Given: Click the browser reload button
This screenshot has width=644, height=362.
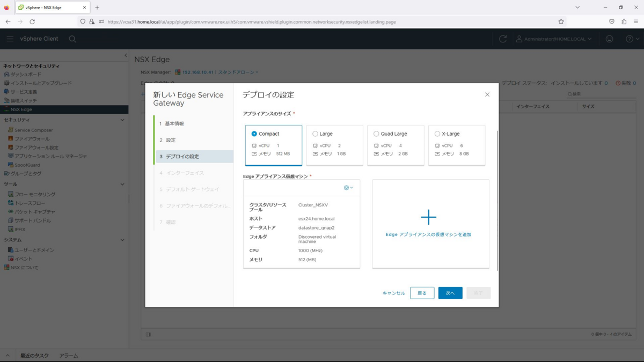Looking at the screenshot, I should pyautogui.click(x=32, y=21).
